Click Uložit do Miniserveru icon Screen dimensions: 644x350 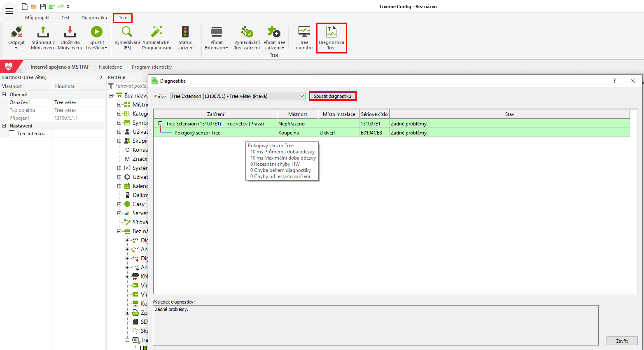click(70, 32)
